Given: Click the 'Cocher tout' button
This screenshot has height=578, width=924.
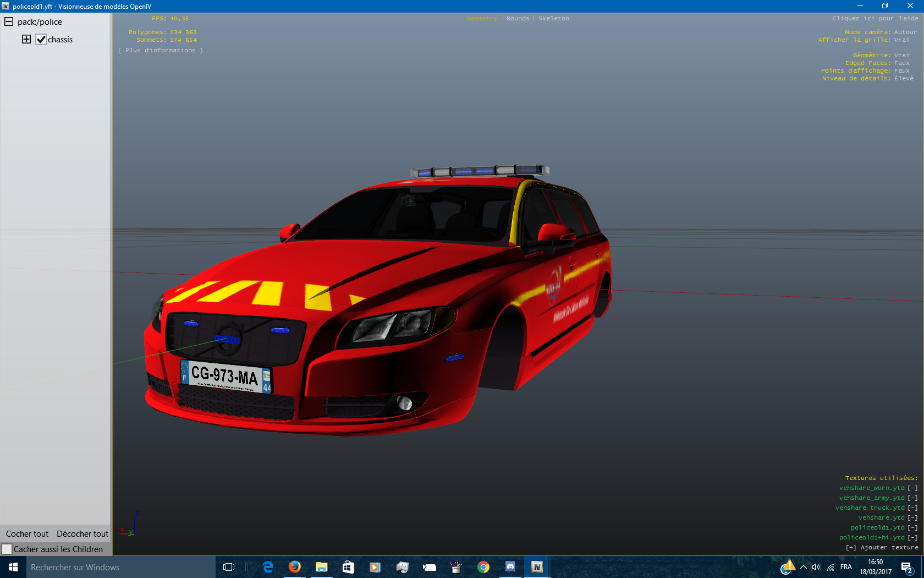Looking at the screenshot, I should click(27, 533).
